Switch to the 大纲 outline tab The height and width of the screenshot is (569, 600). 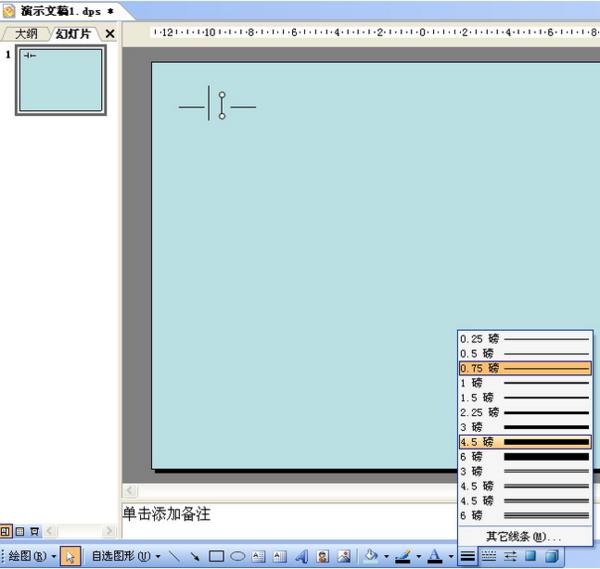click(x=26, y=34)
